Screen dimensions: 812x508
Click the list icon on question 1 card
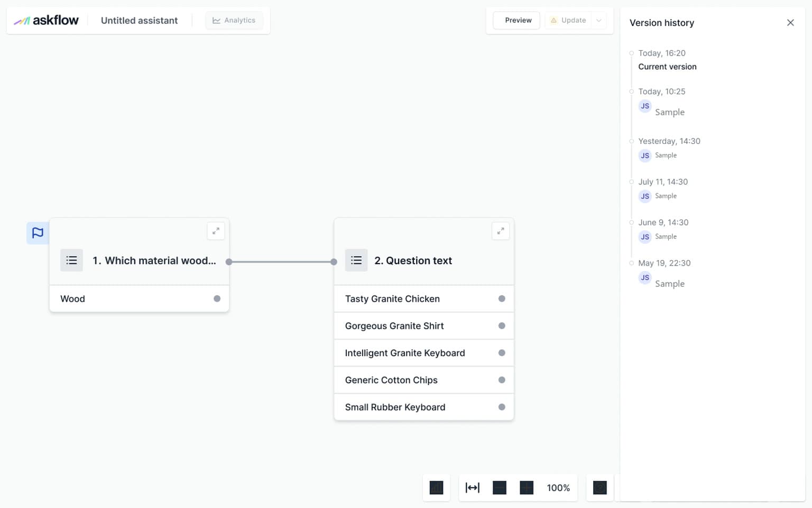71,260
